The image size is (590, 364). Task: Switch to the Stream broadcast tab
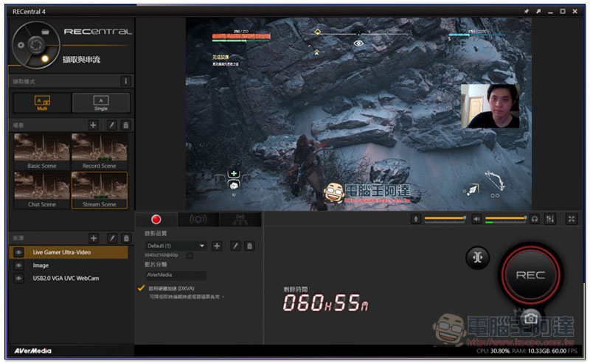[198, 220]
